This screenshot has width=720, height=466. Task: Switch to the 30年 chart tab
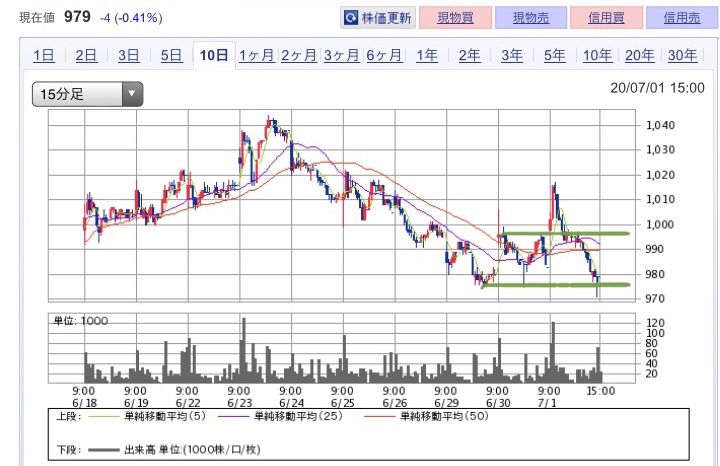(682, 56)
